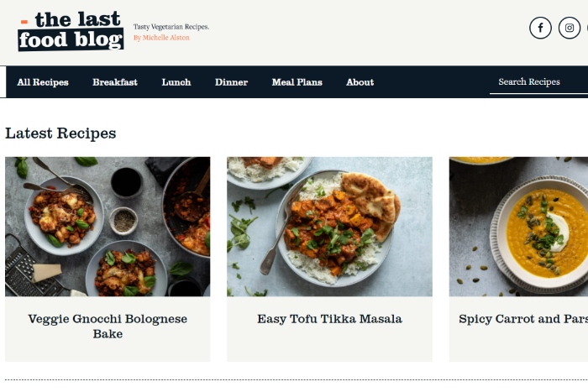
Task: Open the Breakfast menu item
Action: (115, 82)
